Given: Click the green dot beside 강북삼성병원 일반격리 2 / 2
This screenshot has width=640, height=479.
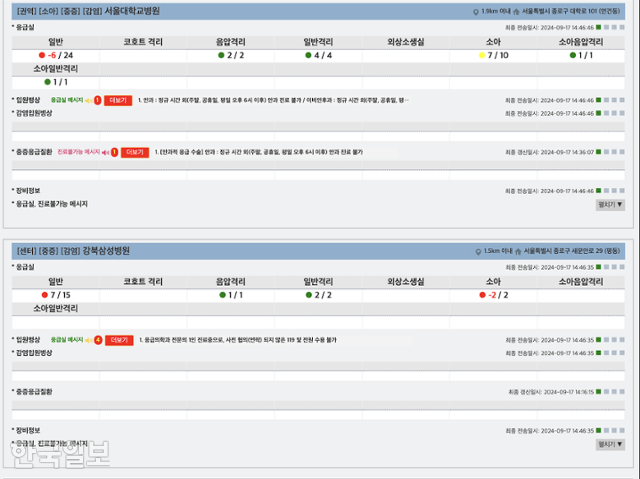Looking at the screenshot, I should (309, 295).
